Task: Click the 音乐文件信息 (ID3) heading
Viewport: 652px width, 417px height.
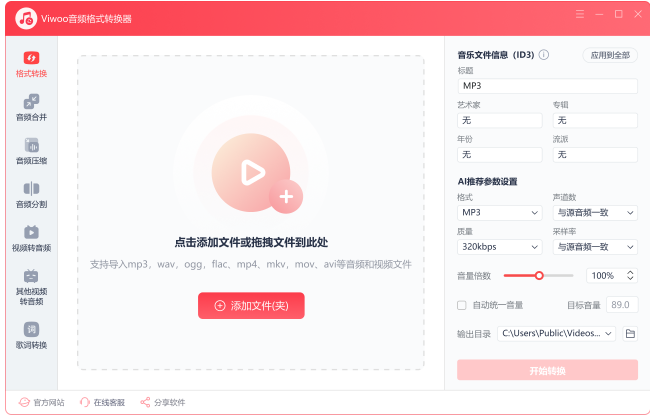Action: coord(496,55)
